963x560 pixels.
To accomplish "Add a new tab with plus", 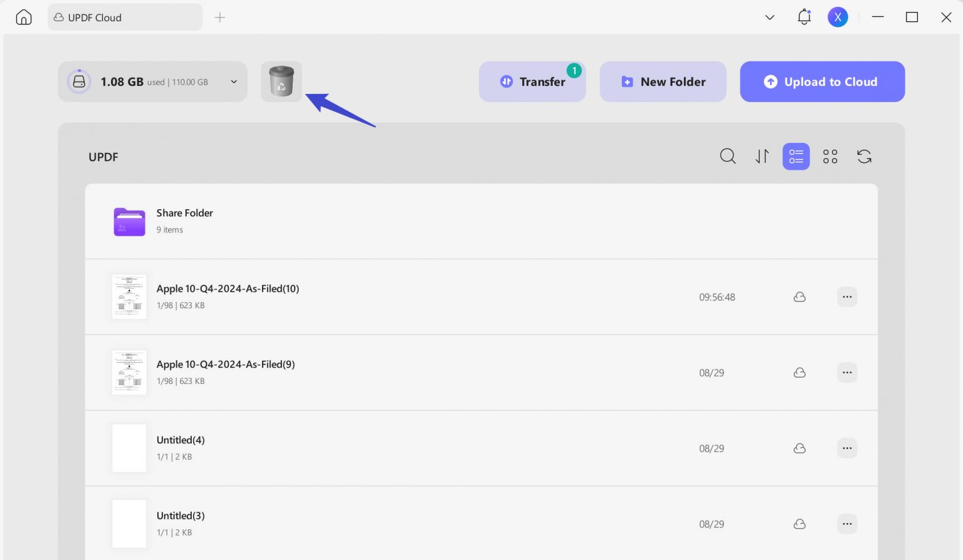I will coord(220,18).
